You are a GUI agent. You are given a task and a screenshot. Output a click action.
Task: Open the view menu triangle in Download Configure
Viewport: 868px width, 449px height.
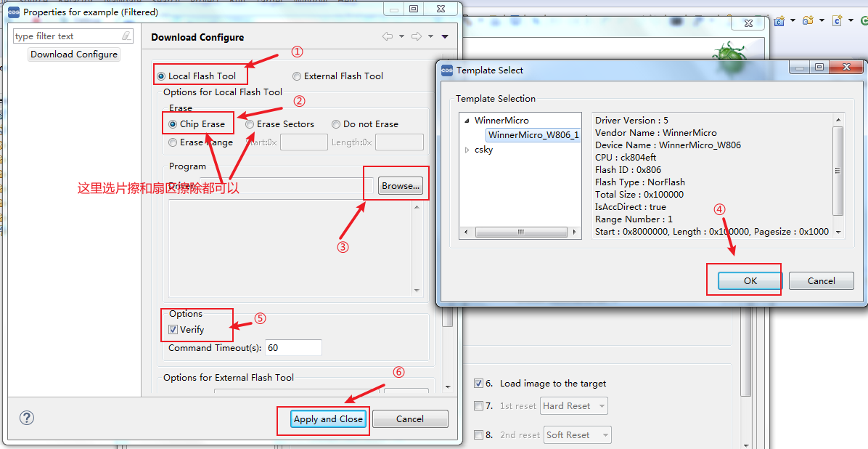click(x=445, y=36)
